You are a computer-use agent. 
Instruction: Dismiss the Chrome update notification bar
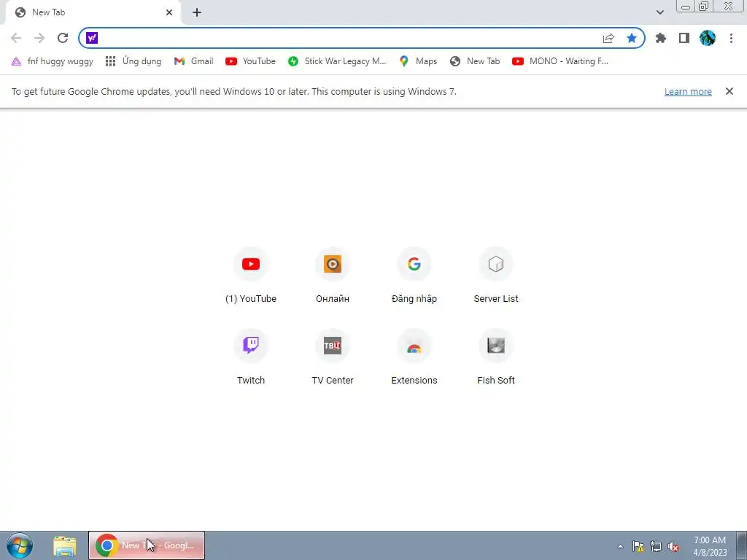click(x=729, y=91)
